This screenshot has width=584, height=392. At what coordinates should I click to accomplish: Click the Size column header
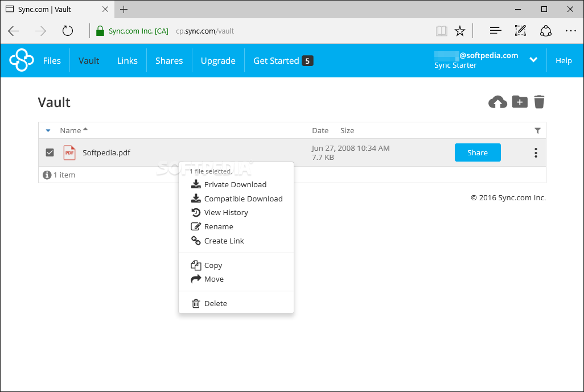[x=347, y=131]
